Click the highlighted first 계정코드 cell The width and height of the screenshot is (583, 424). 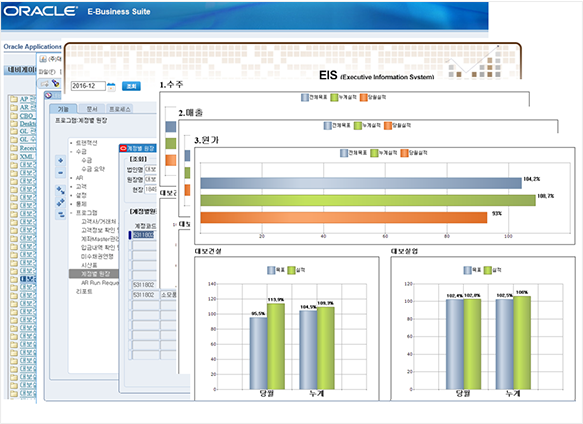pos(144,235)
